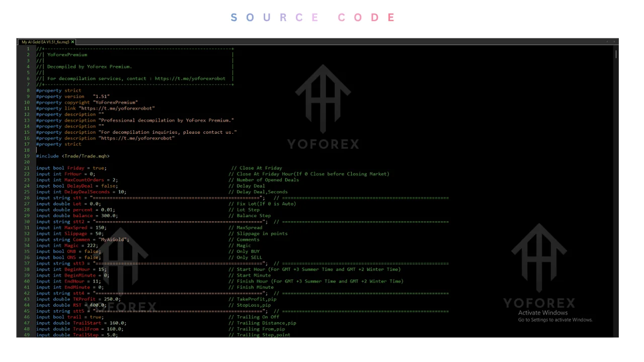The width and height of the screenshot is (644, 362).
Task: Click the BeginHour variable name
Action: pyautogui.click(x=77, y=269)
